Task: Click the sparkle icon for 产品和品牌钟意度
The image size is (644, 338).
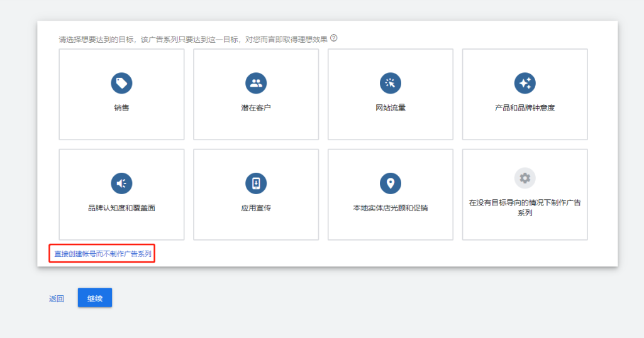Action: [525, 83]
